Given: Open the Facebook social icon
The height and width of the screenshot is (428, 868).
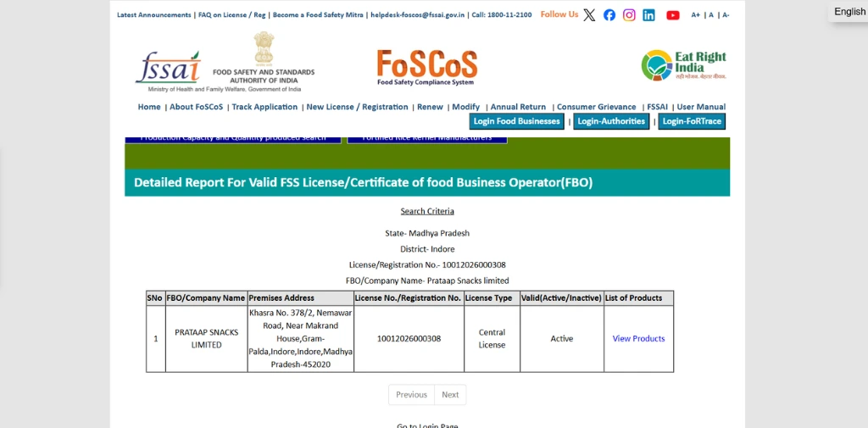Looking at the screenshot, I should 609,15.
